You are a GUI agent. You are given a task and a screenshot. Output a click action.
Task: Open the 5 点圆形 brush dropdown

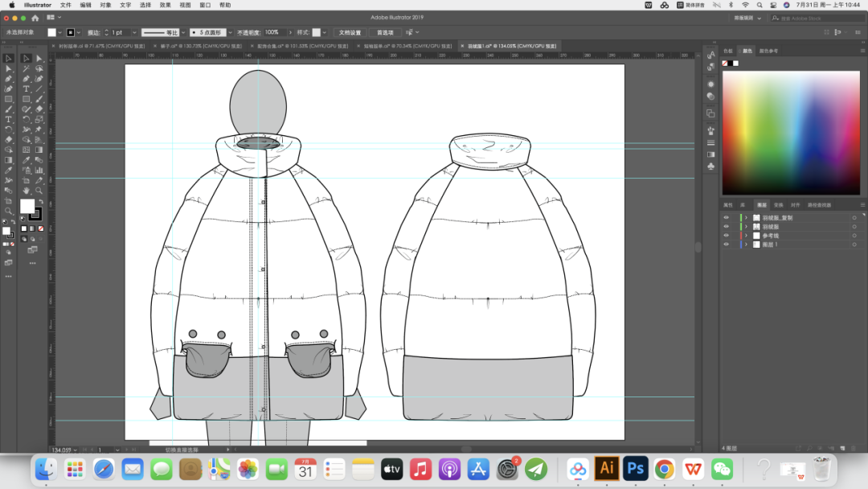[229, 32]
